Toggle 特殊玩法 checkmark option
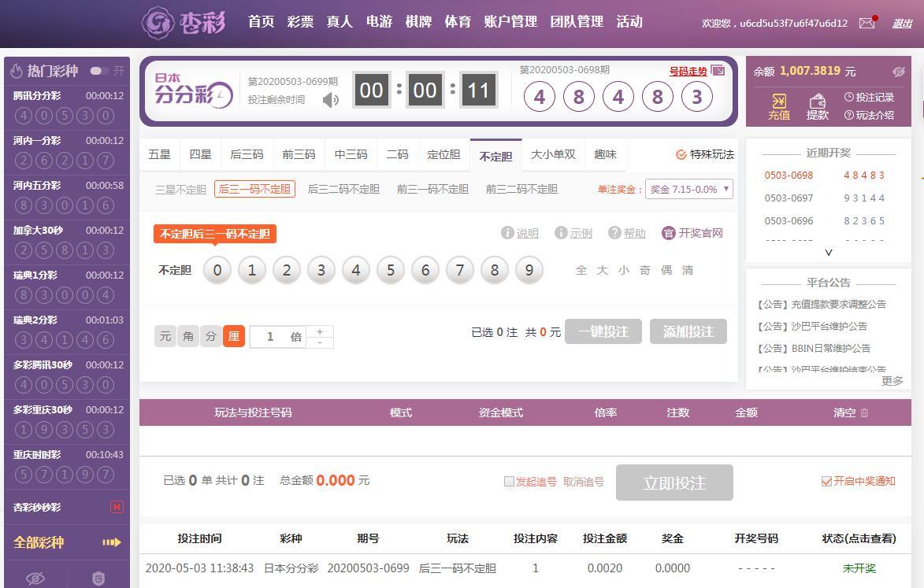The width and height of the screenshot is (924, 588). [x=681, y=155]
